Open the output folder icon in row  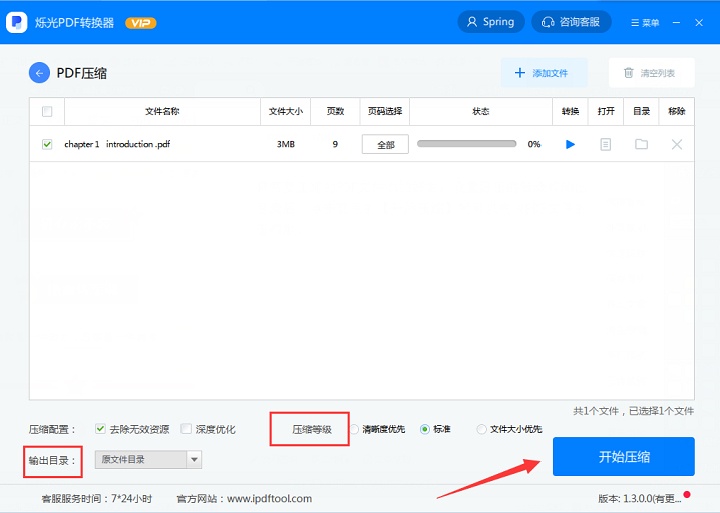click(641, 145)
